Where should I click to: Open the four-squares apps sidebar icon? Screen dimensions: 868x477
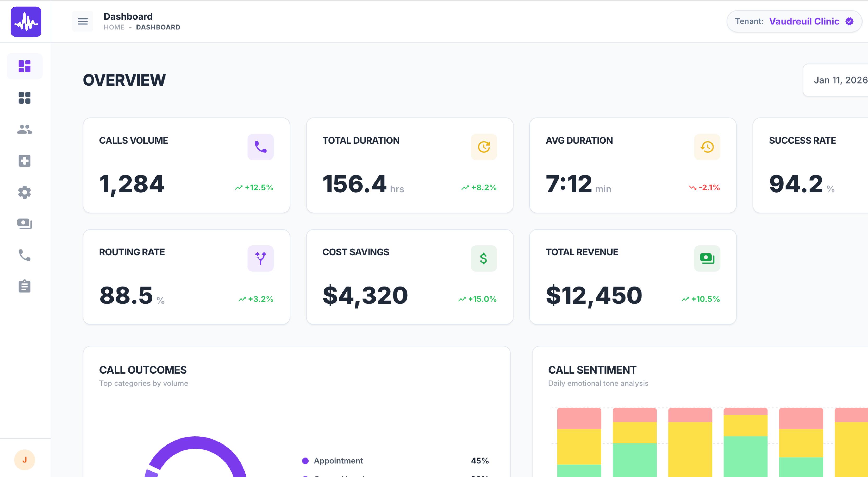[x=24, y=98]
